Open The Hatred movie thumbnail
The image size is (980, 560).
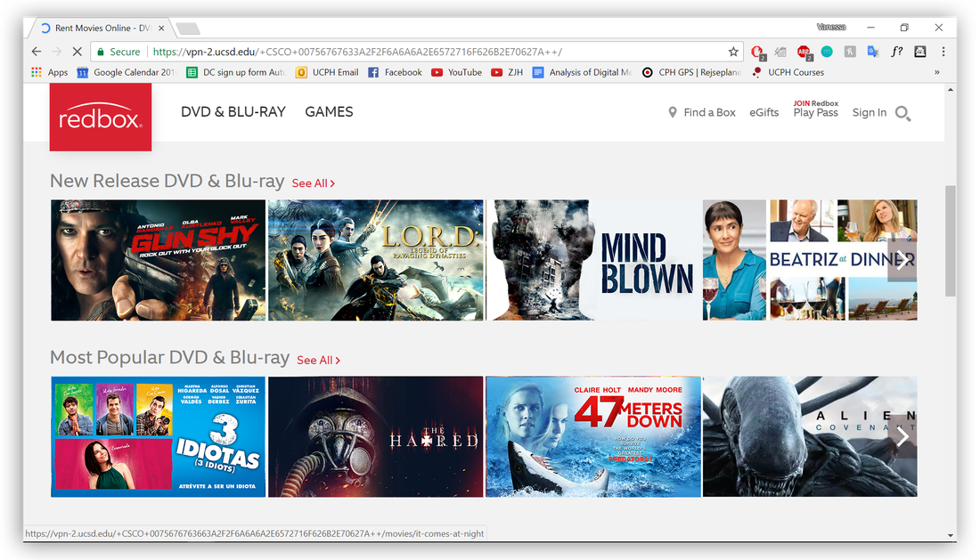[376, 436]
